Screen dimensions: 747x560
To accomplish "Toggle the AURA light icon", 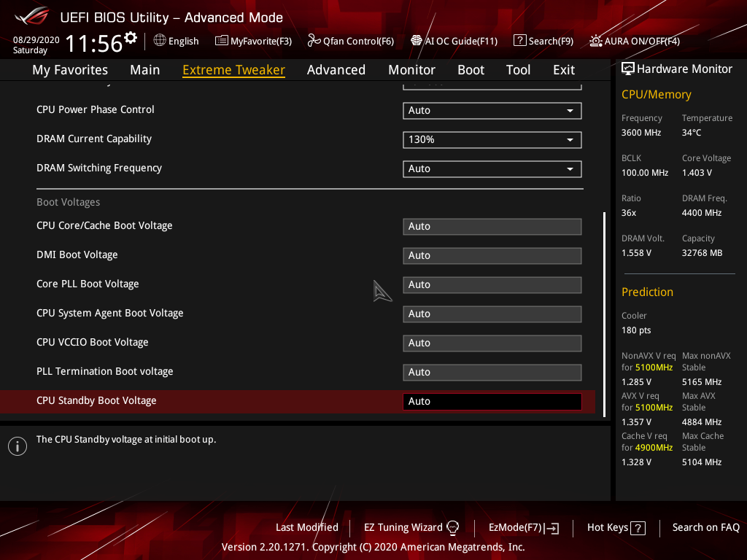I will 595,41.
